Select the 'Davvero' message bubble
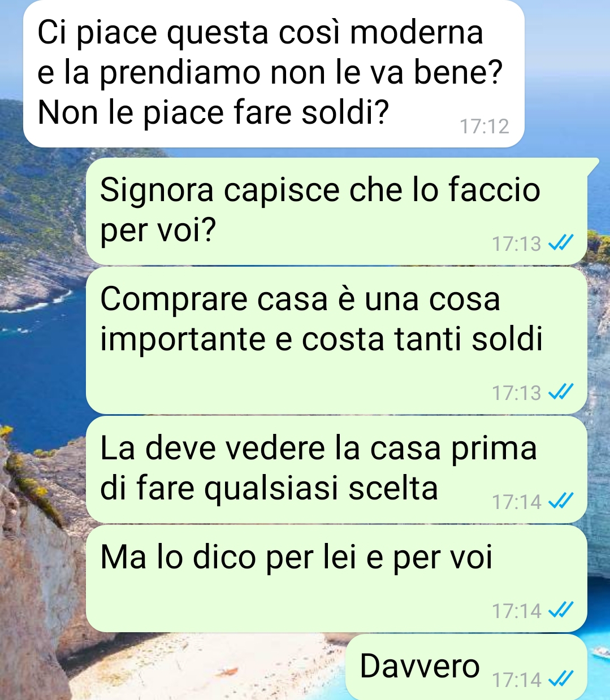Screen dimensions: 610x700 tap(466, 667)
